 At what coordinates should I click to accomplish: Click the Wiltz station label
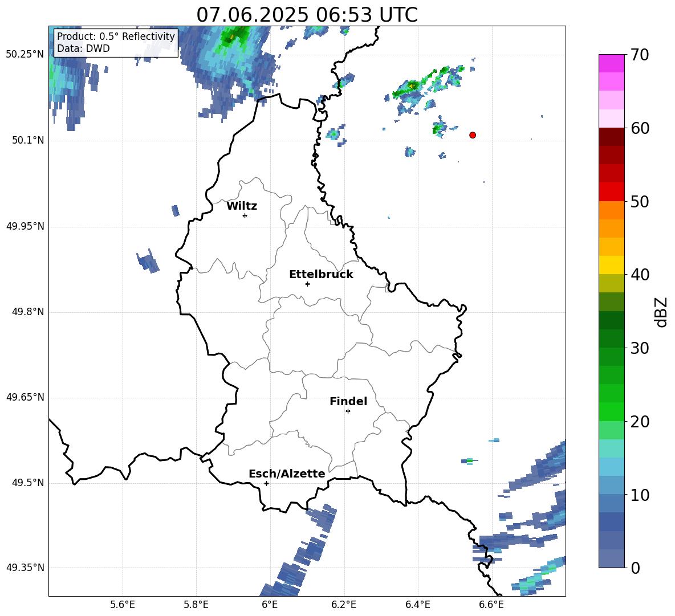(x=242, y=206)
